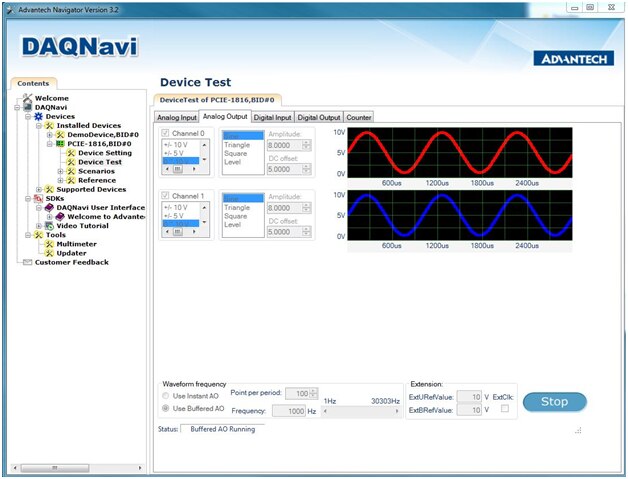The width and height of the screenshot is (628, 479).
Task: Click the Multimeter tools icon
Action: (49, 244)
